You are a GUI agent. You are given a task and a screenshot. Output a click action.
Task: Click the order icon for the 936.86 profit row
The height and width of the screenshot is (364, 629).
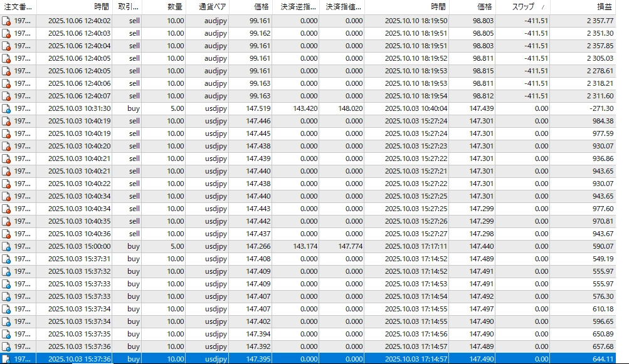pos(6,159)
